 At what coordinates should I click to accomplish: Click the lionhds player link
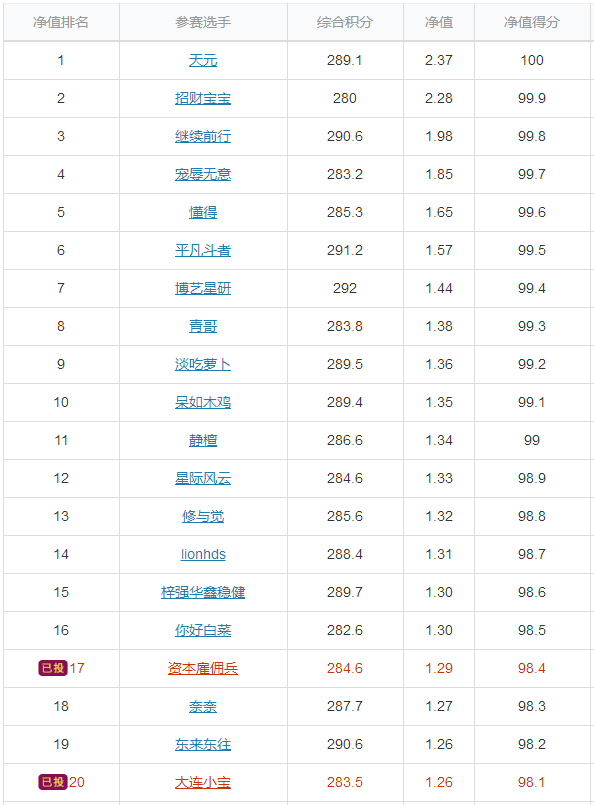click(203, 554)
